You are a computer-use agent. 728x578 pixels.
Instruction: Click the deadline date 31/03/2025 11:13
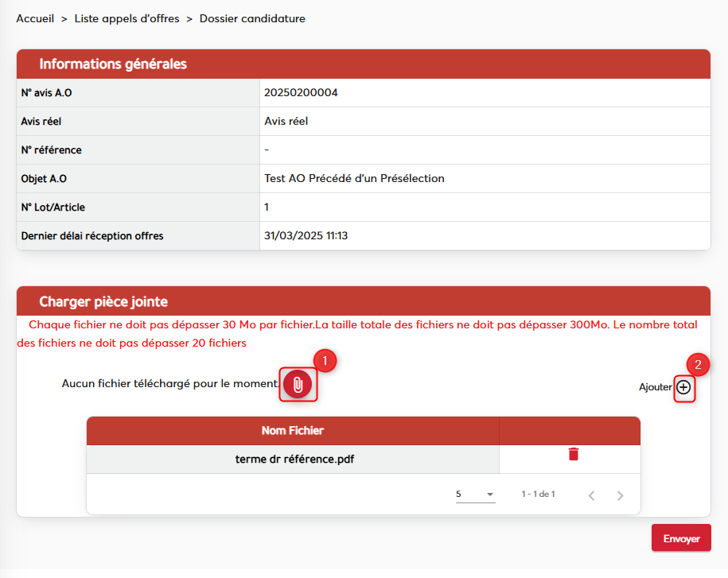306,236
